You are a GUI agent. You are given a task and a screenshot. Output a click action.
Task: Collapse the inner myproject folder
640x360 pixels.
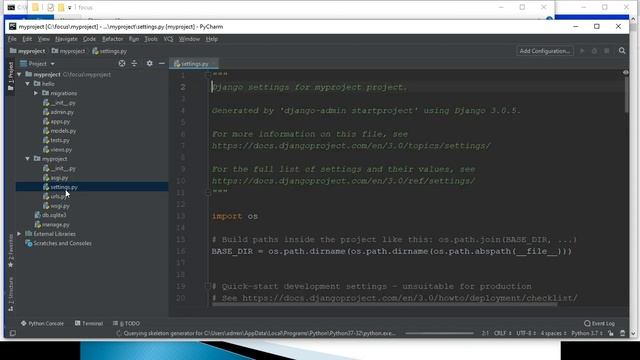(28, 159)
